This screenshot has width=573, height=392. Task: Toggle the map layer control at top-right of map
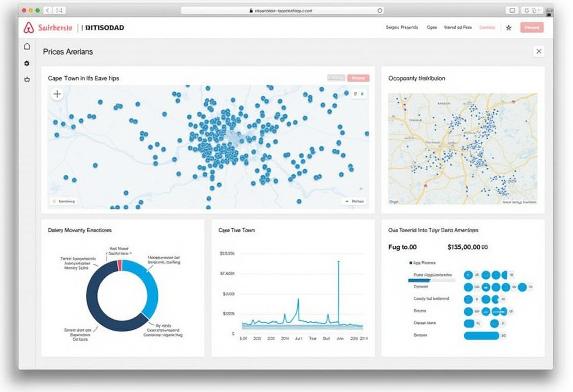pyautogui.click(x=359, y=94)
